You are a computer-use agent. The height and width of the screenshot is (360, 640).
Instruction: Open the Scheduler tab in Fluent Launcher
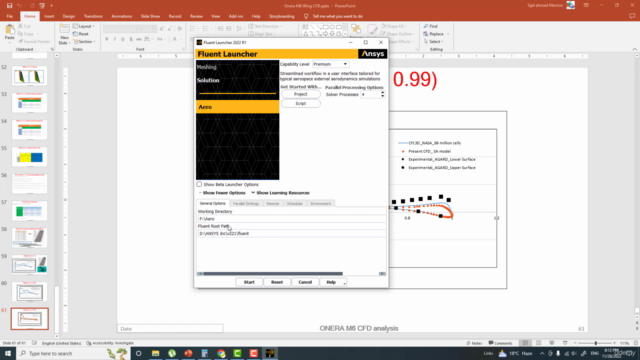[x=294, y=203]
